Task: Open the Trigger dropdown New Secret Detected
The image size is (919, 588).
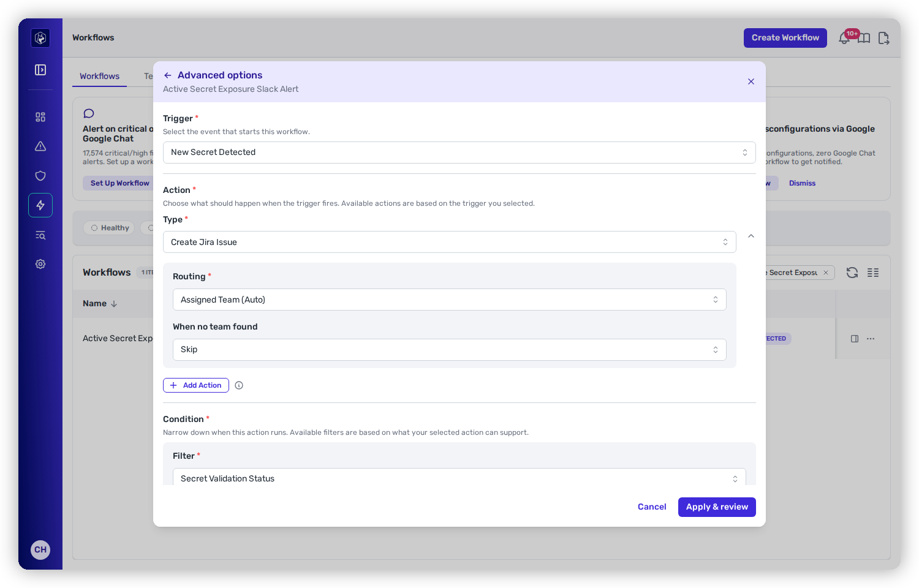Action: [x=459, y=153]
